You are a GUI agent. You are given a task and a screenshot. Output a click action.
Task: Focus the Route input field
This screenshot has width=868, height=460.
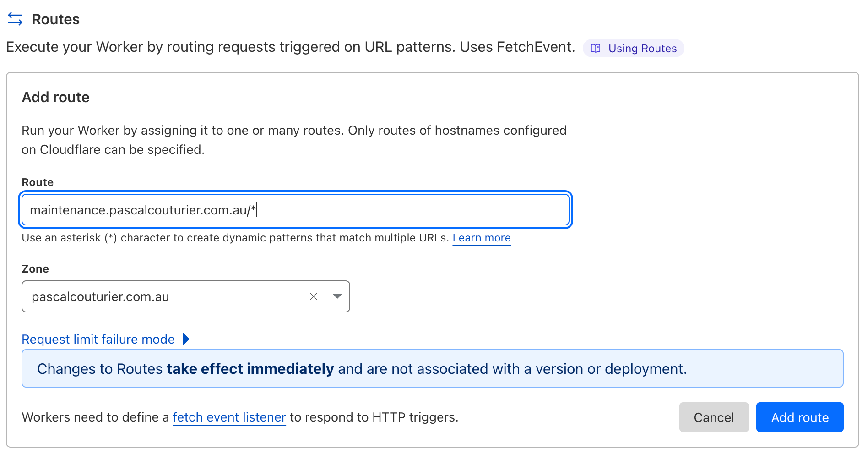(x=366, y=210)
